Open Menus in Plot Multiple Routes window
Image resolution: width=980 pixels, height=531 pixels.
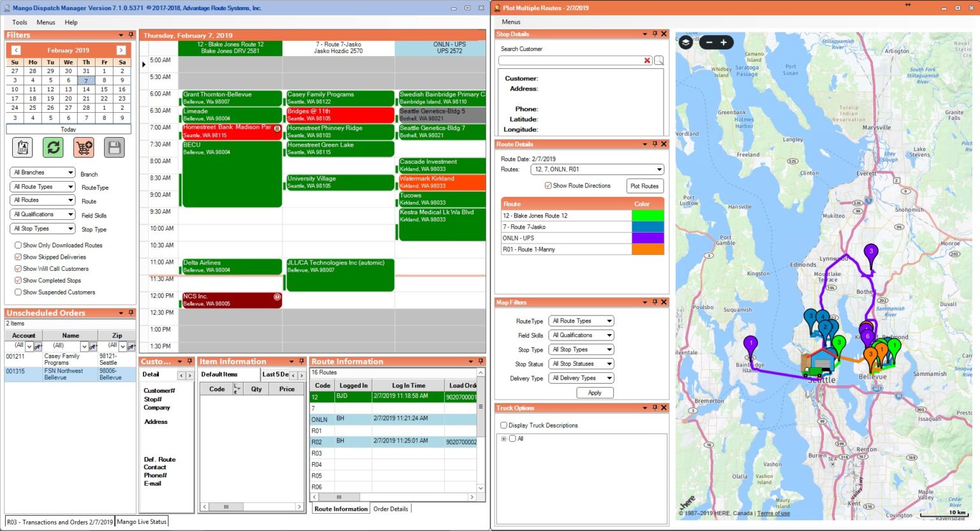pos(511,22)
